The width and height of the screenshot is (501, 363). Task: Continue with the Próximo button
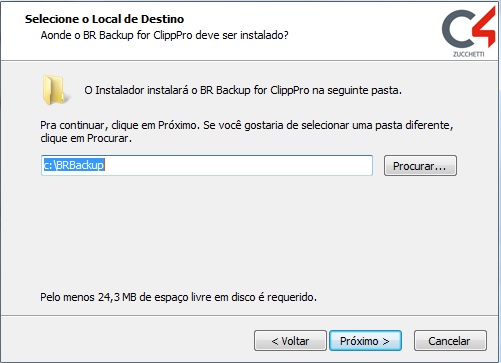pyautogui.click(x=365, y=341)
